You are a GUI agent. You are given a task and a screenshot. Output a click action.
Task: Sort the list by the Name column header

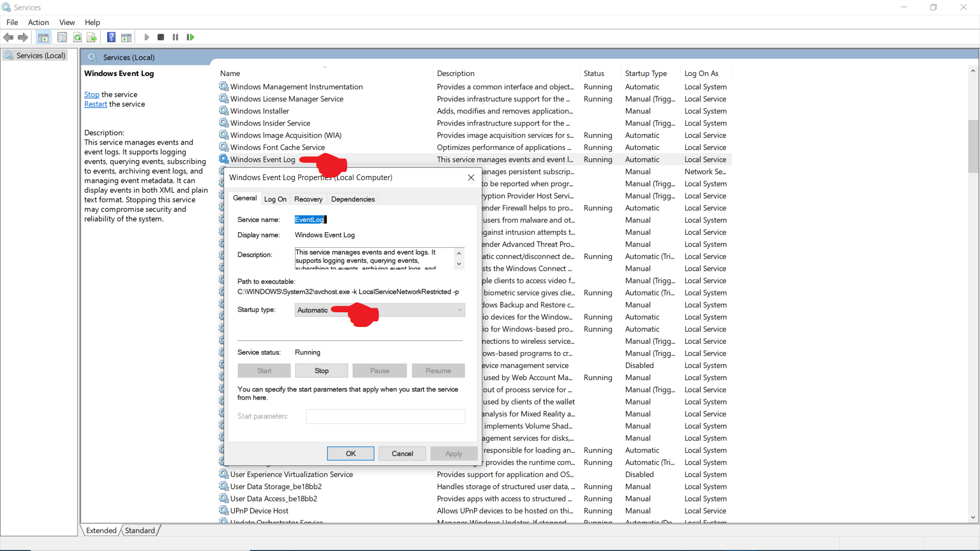click(230, 73)
